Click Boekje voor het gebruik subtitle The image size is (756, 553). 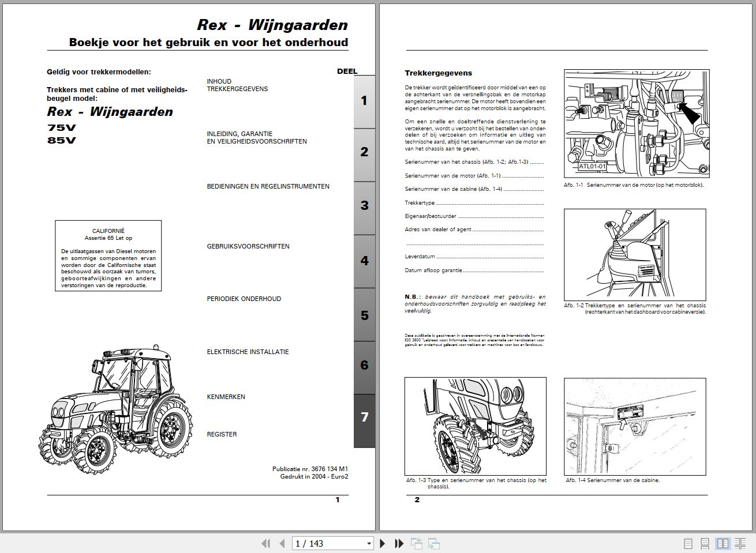point(208,42)
